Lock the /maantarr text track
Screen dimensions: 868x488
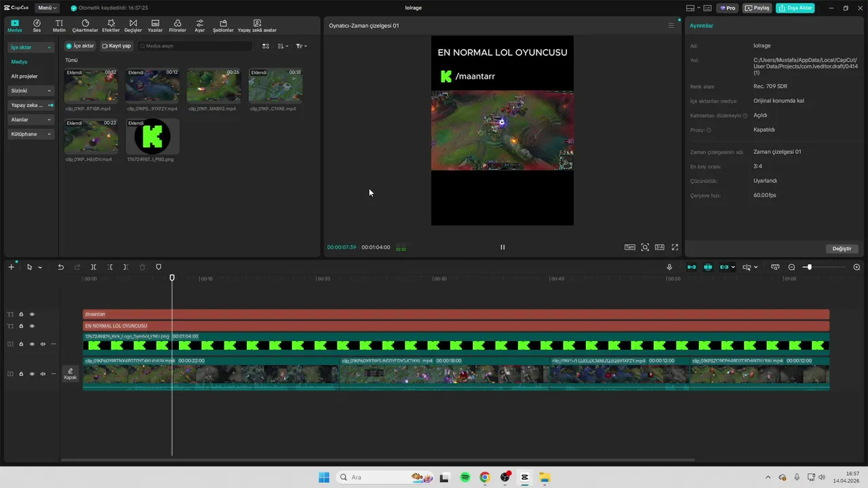21,314
